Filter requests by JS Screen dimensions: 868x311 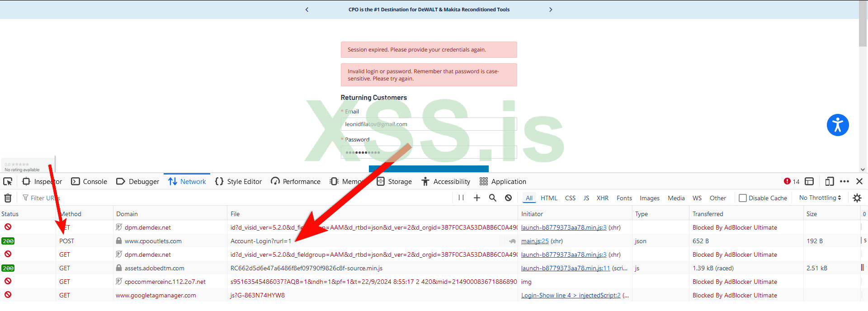coord(586,198)
